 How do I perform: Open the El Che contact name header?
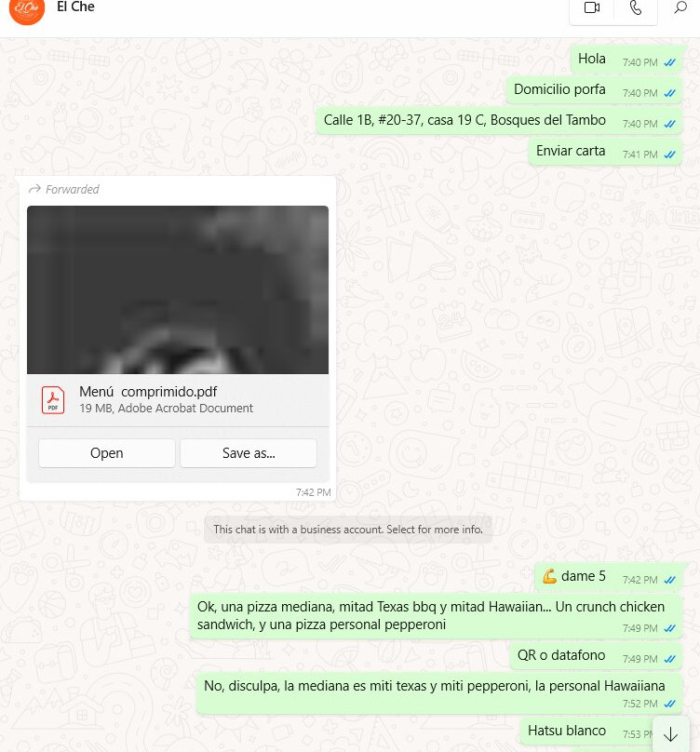75,7
